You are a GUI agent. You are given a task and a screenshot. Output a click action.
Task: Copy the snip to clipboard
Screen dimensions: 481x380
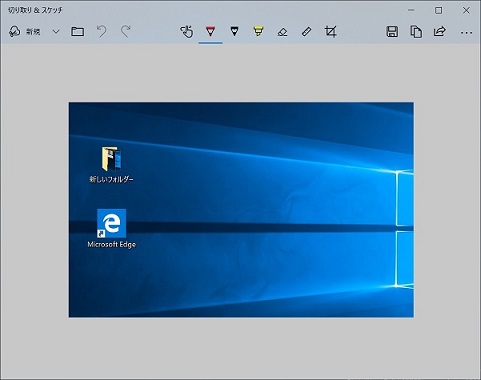[x=416, y=32]
